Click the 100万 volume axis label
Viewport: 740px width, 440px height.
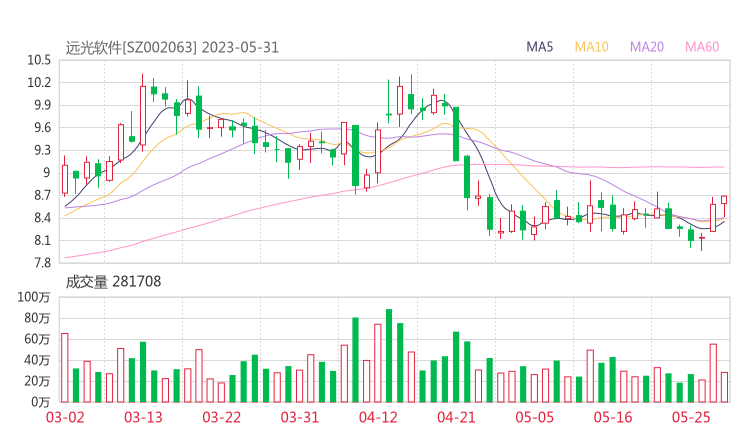coord(34,297)
